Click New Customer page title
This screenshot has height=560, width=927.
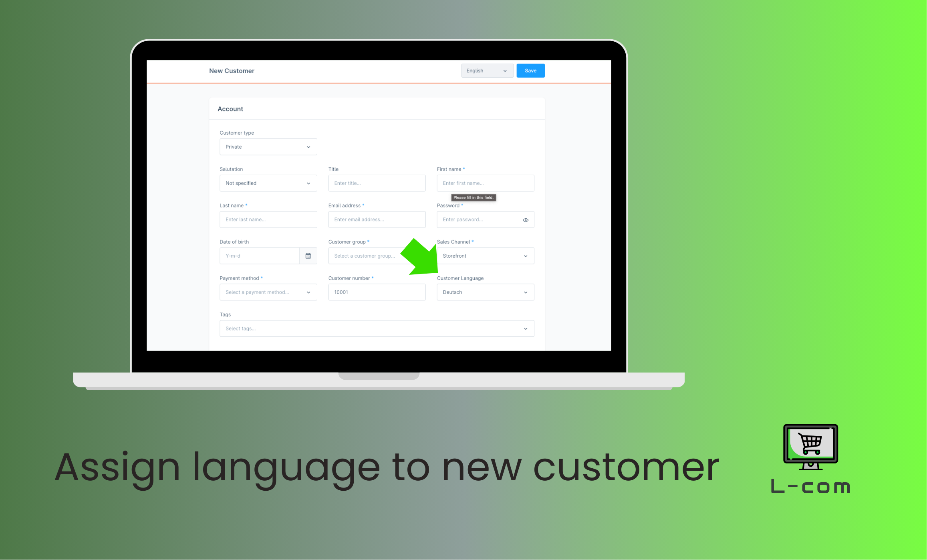[x=232, y=71]
